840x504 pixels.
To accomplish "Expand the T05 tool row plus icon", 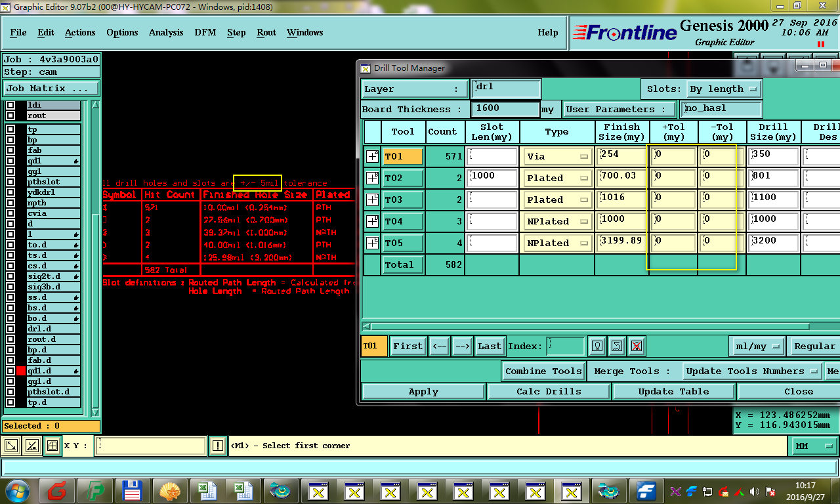I will [372, 243].
